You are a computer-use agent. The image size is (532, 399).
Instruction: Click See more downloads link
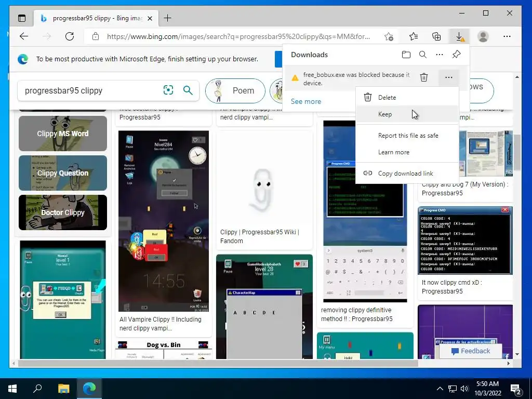(x=305, y=101)
